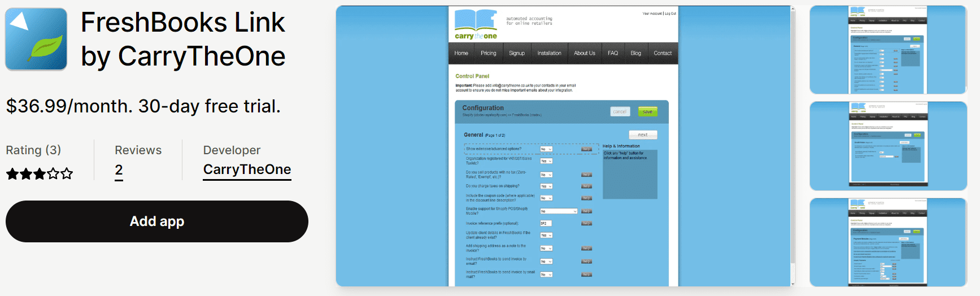Click the FAQ menu item in the large preview

pos(613,53)
